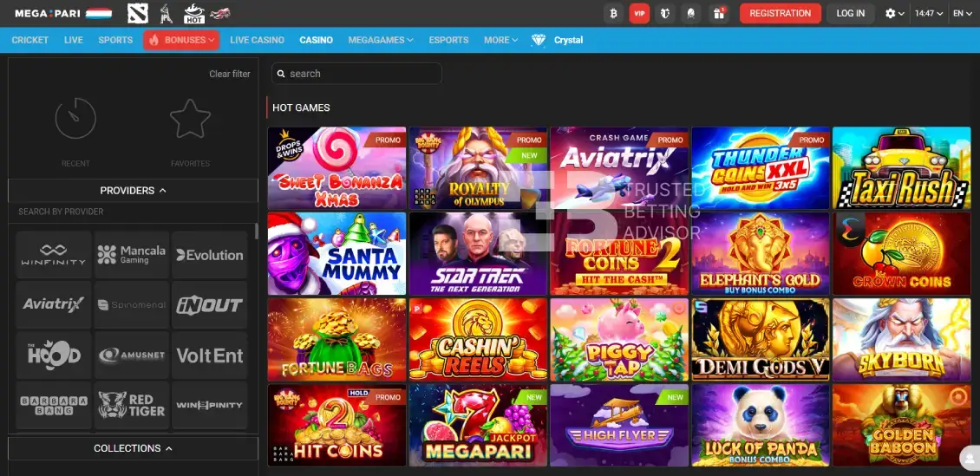Open Royalty of Olympus game
The height and width of the screenshot is (476, 980).
[x=478, y=168]
